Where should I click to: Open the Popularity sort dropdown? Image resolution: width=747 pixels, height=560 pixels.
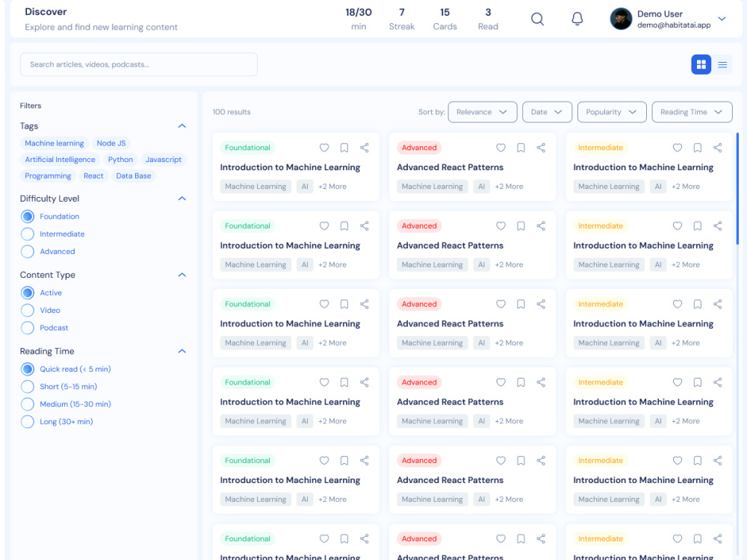(x=612, y=112)
